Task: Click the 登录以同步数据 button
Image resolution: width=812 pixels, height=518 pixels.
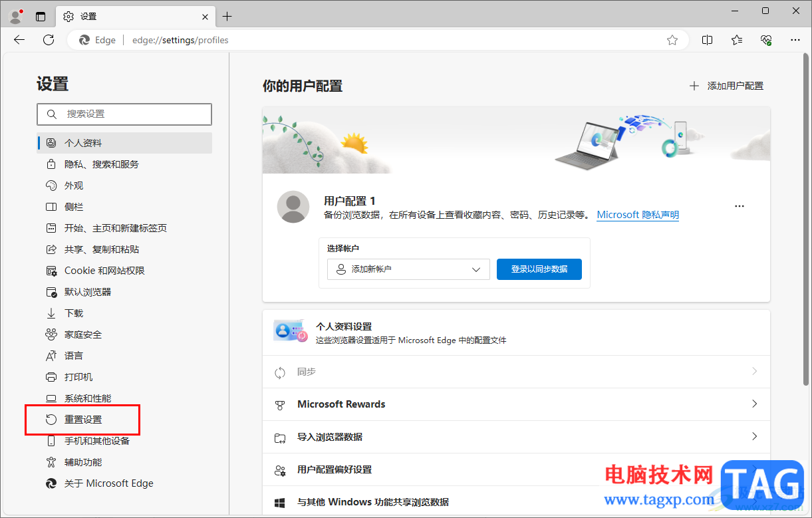Action: pyautogui.click(x=539, y=269)
